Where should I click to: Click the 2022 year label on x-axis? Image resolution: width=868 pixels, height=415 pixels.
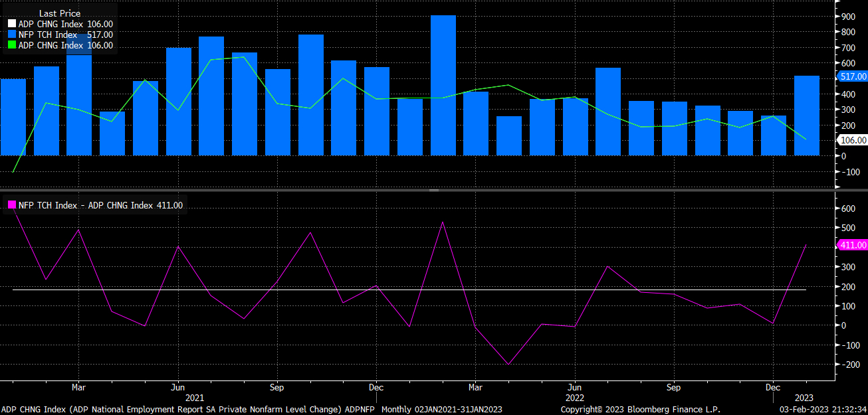[574, 397]
